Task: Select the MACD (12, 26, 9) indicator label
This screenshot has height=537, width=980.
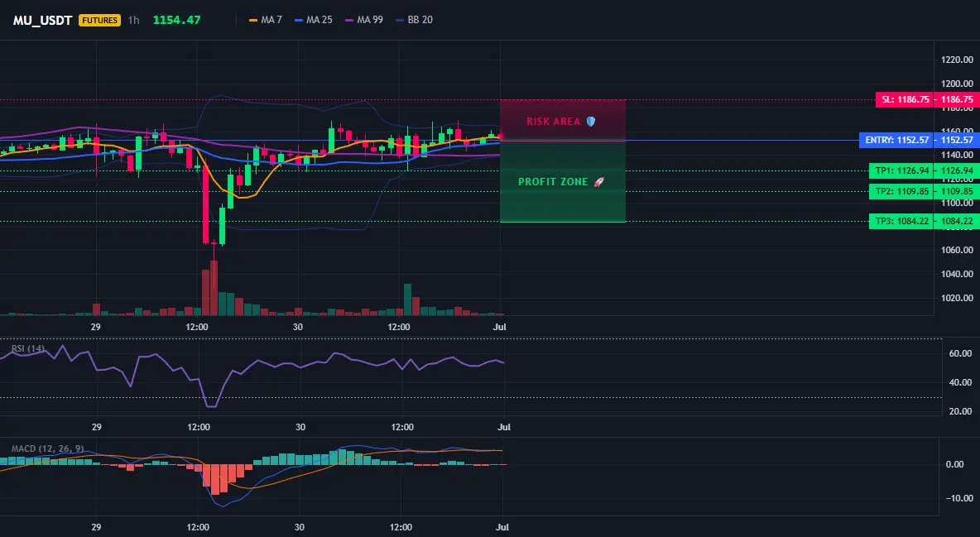Action: pyautogui.click(x=47, y=448)
